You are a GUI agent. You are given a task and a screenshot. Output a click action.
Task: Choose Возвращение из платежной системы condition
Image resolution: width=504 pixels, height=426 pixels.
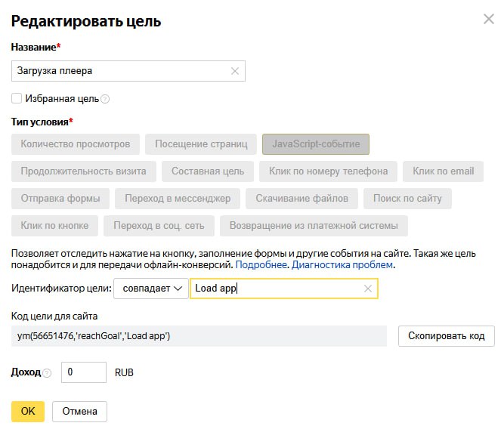pyautogui.click(x=314, y=226)
